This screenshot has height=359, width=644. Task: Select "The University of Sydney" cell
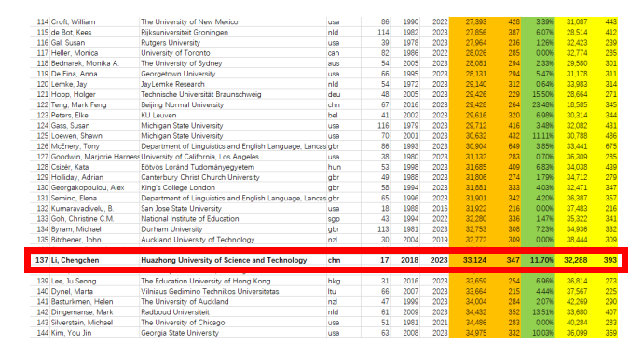coord(182,63)
